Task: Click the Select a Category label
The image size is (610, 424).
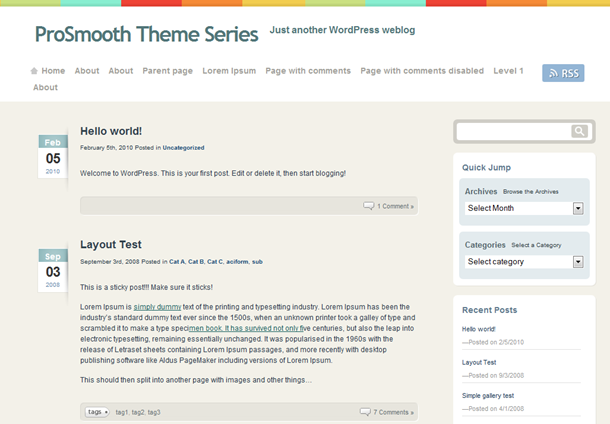Action: (536, 245)
